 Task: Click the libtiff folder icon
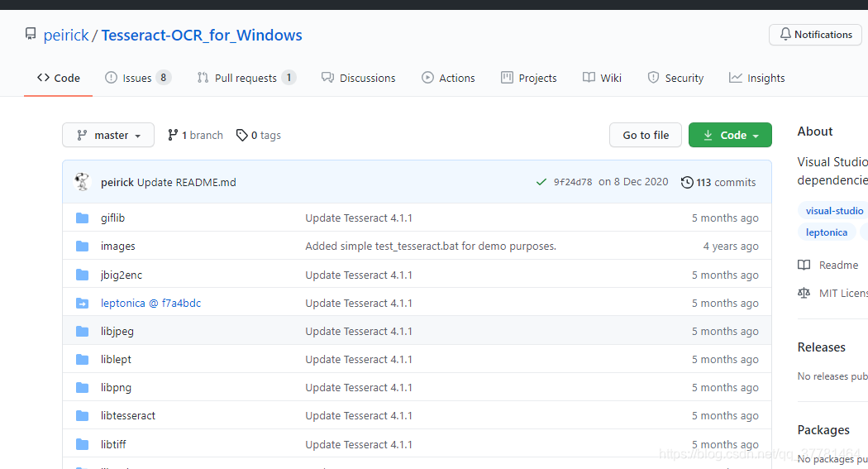pyautogui.click(x=83, y=444)
